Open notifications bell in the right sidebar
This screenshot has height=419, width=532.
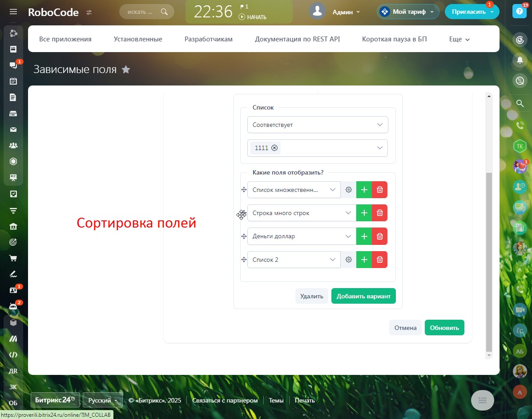(520, 60)
